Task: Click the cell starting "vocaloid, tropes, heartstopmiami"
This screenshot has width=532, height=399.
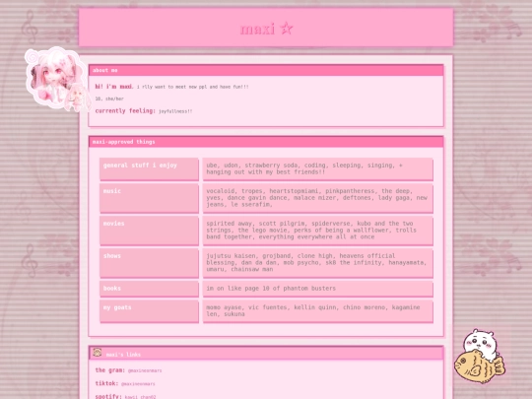Action: (x=318, y=198)
